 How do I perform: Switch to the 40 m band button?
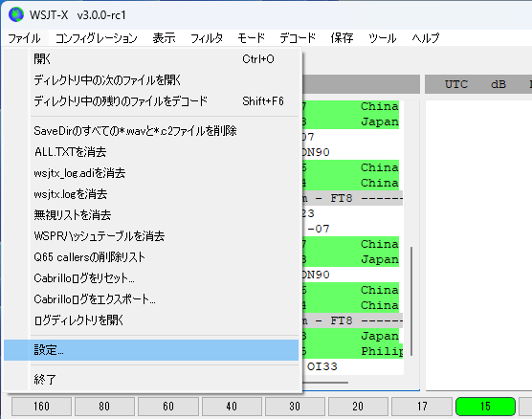coord(232,407)
